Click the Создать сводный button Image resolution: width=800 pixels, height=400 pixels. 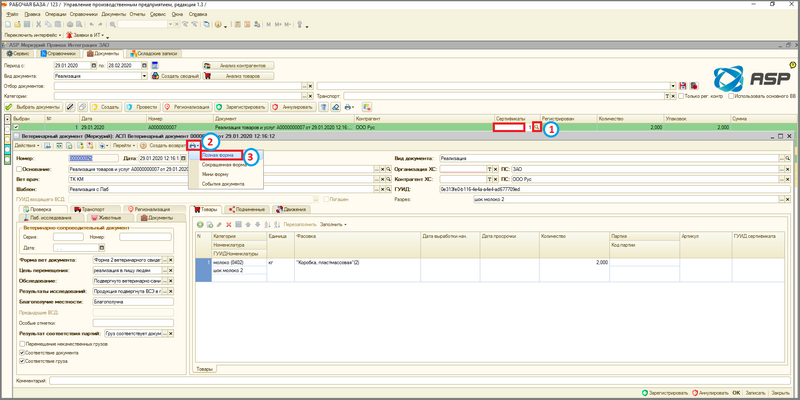pos(176,76)
